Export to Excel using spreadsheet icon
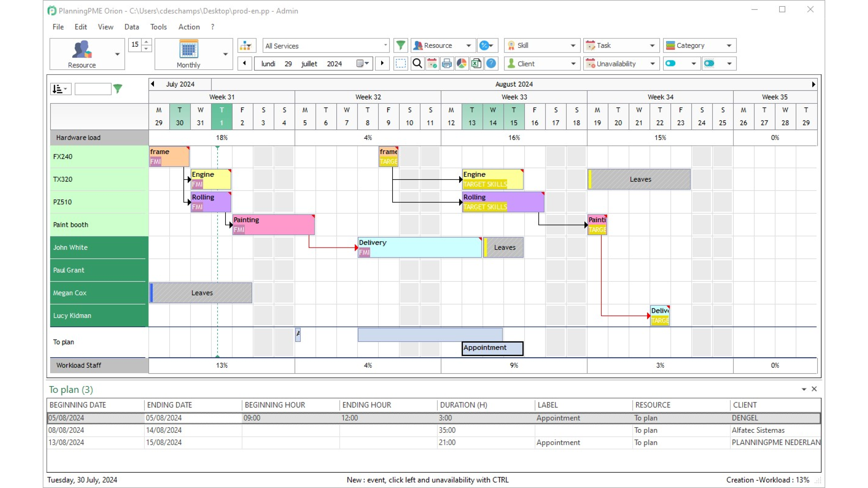This screenshot has height=488, width=868. pyautogui.click(x=476, y=64)
